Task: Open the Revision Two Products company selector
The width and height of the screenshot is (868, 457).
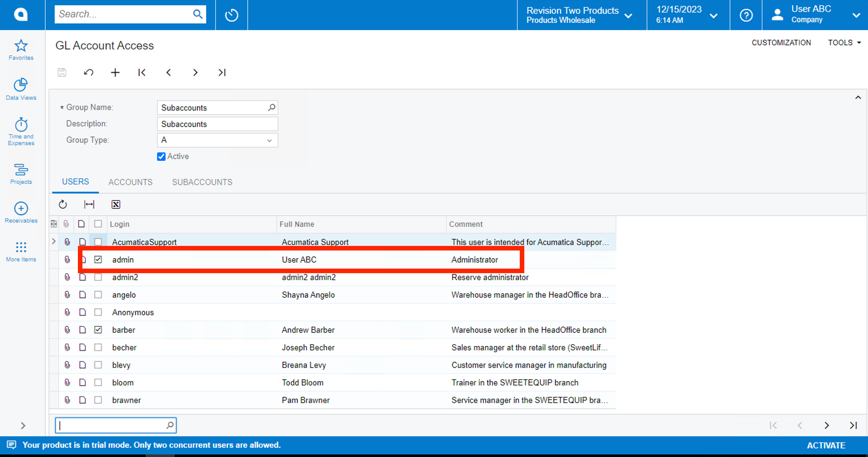Action: 581,15
